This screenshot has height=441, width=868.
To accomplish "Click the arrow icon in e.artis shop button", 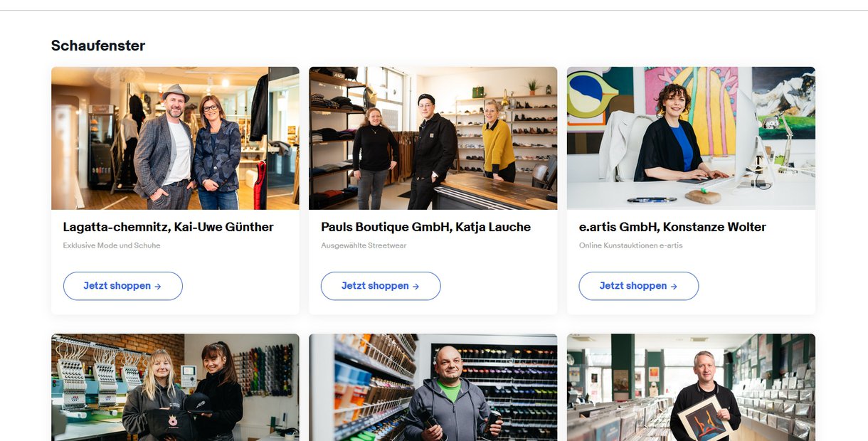I will (674, 287).
